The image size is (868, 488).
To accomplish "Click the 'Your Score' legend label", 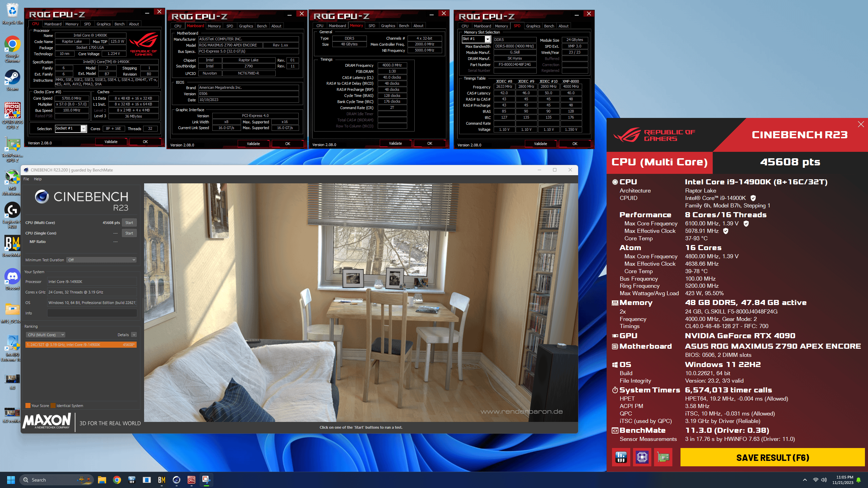I will tap(40, 406).
